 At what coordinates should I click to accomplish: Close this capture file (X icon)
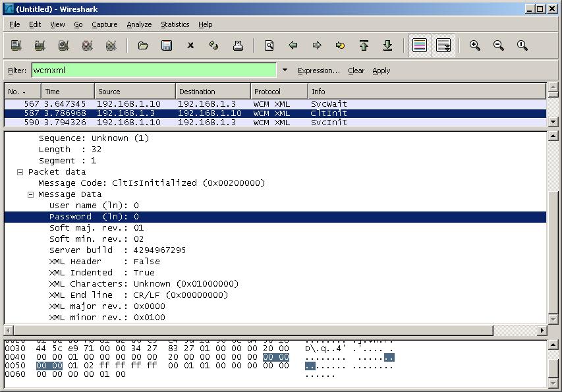190,45
